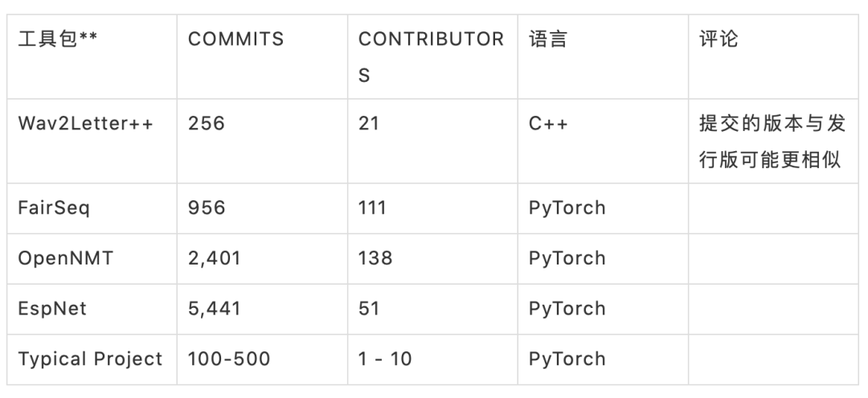Click the 256 commits value

click(x=207, y=125)
